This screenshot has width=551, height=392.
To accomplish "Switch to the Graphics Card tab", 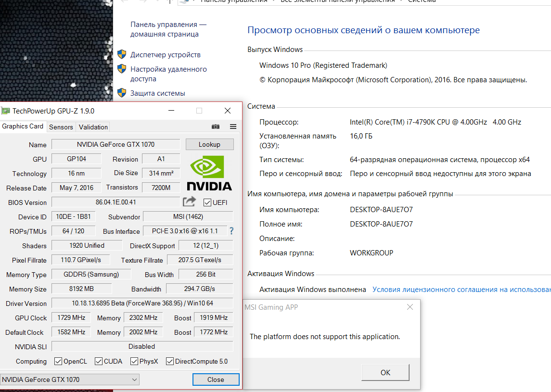I will tap(23, 126).
